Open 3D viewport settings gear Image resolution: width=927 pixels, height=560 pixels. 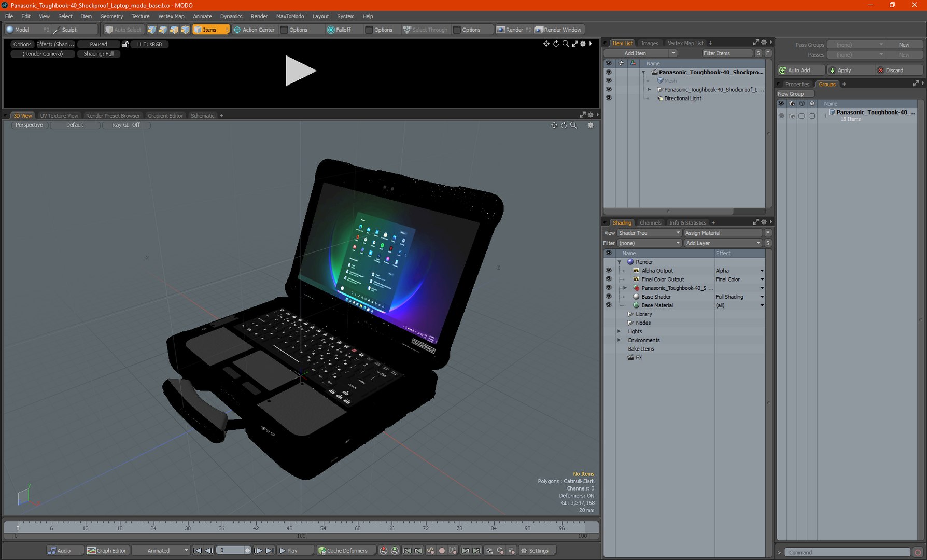[590, 125]
